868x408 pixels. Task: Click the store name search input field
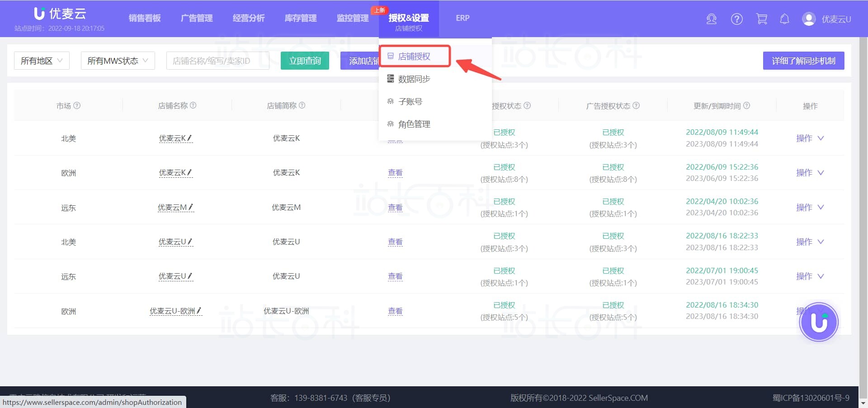pyautogui.click(x=217, y=61)
